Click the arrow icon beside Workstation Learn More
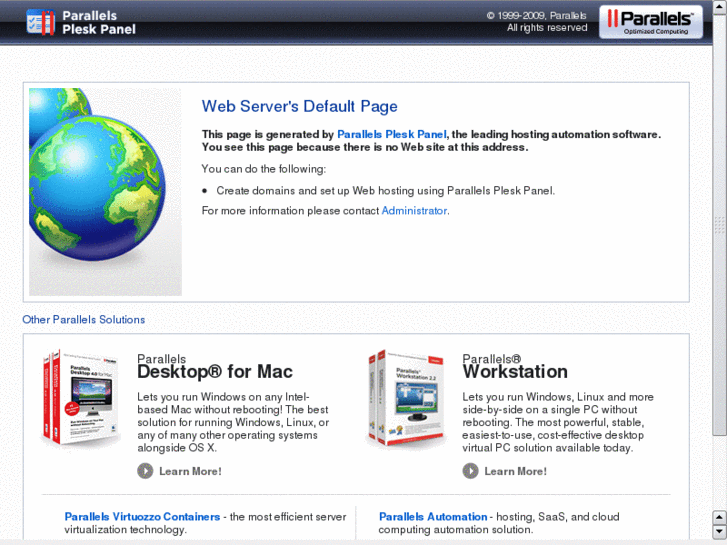The image size is (727, 545). [470, 471]
